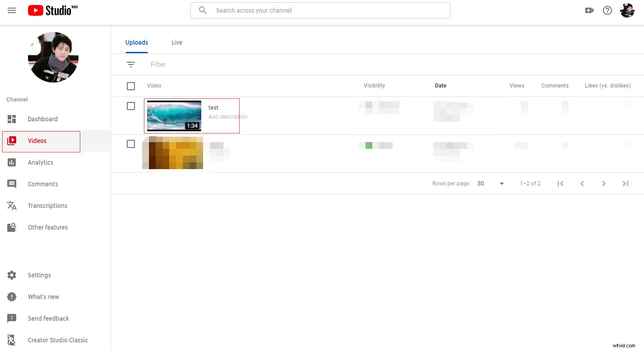This screenshot has width=644, height=350.
Task: Click the Other features icon
Action: coord(12,227)
